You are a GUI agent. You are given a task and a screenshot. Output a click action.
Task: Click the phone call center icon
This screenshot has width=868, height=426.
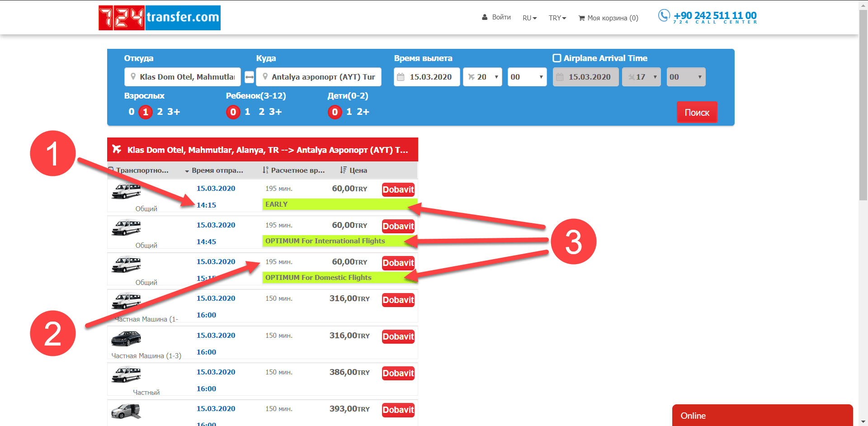(664, 16)
